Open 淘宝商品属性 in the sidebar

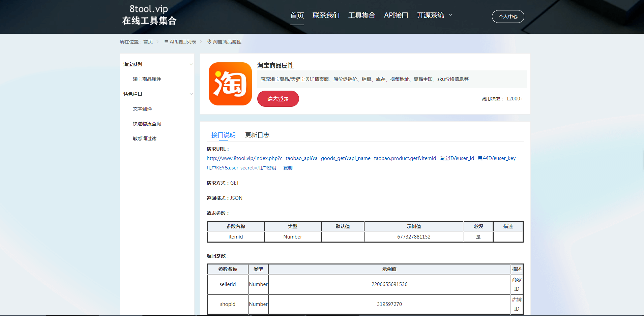click(x=147, y=79)
